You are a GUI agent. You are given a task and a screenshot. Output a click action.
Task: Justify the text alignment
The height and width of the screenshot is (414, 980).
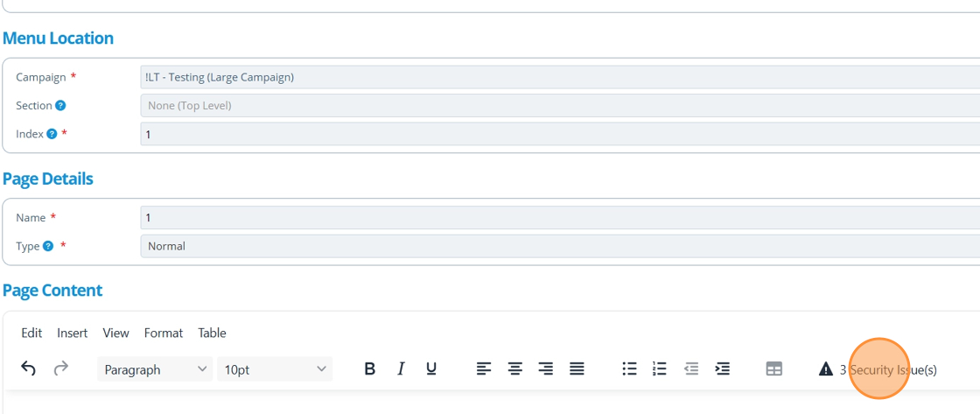pyautogui.click(x=577, y=369)
